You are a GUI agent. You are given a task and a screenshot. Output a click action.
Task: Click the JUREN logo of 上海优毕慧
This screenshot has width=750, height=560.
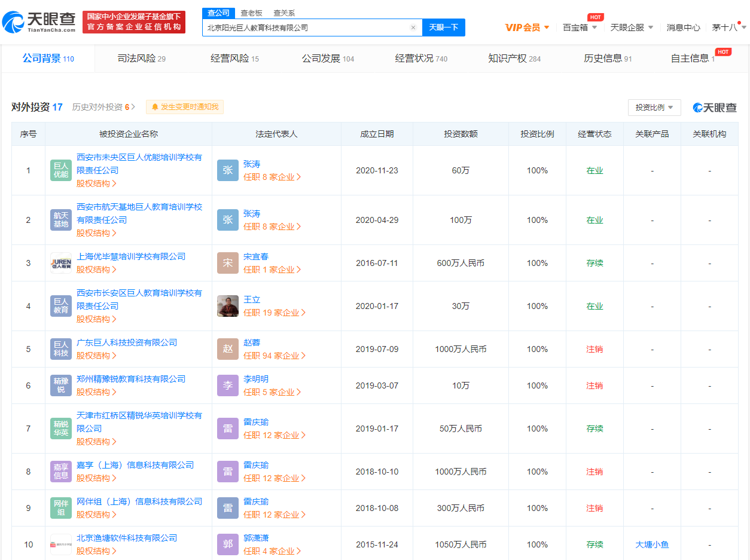click(x=61, y=263)
